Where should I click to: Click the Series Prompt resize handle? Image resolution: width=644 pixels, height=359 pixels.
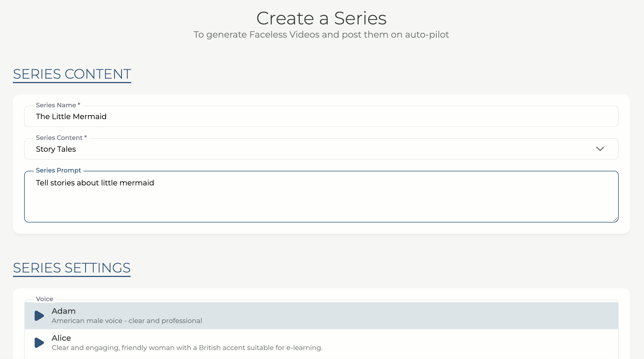pyautogui.click(x=615, y=219)
